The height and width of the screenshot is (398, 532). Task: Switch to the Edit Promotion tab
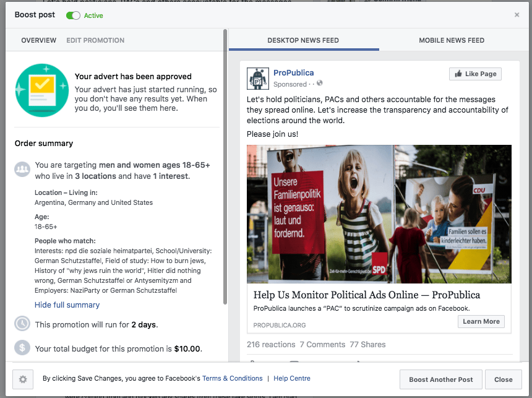[95, 40]
